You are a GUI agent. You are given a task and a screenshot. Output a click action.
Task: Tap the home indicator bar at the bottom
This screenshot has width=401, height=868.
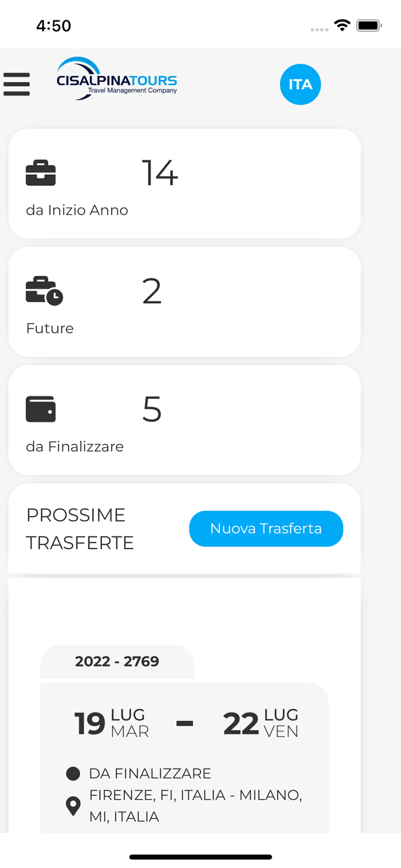click(200, 856)
